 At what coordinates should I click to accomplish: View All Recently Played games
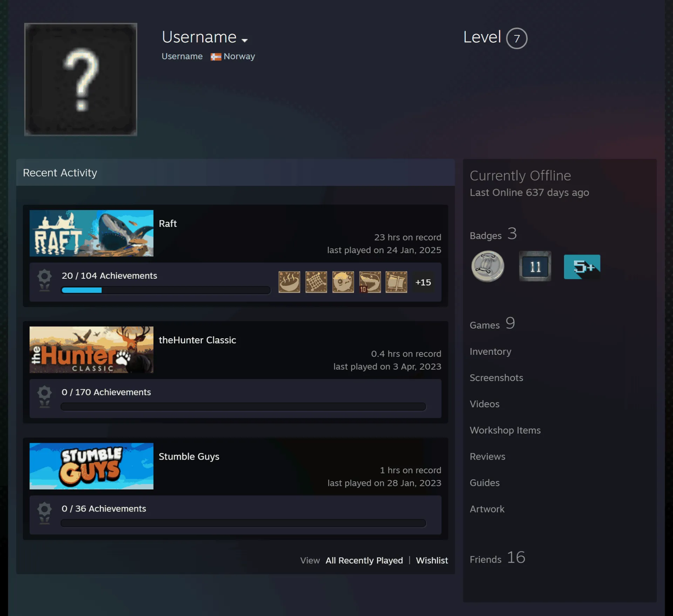(x=364, y=561)
